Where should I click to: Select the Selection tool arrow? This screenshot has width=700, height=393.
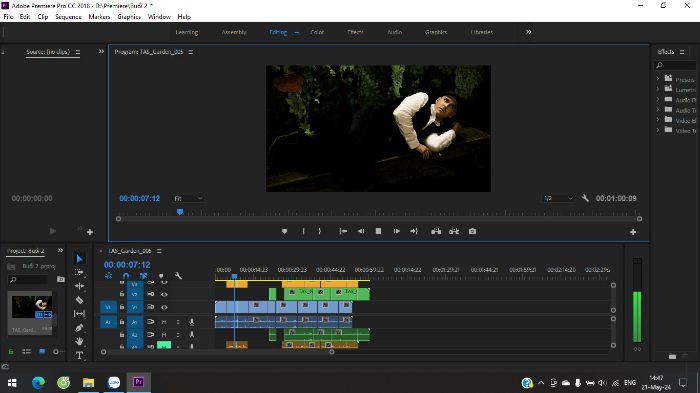click(79, 259)
